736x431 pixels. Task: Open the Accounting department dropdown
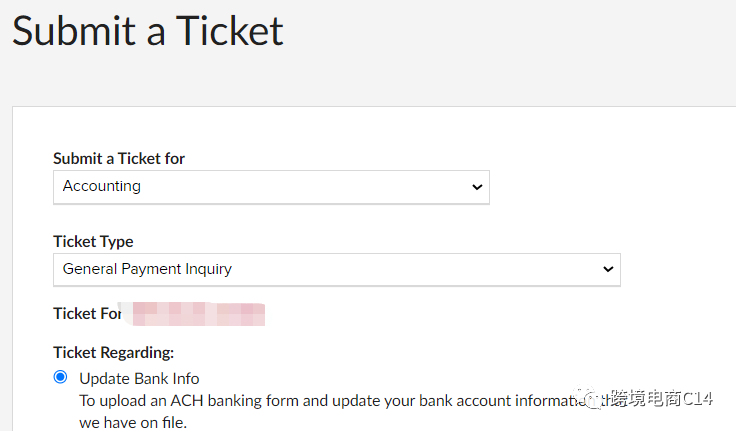(x=270, y=187)
